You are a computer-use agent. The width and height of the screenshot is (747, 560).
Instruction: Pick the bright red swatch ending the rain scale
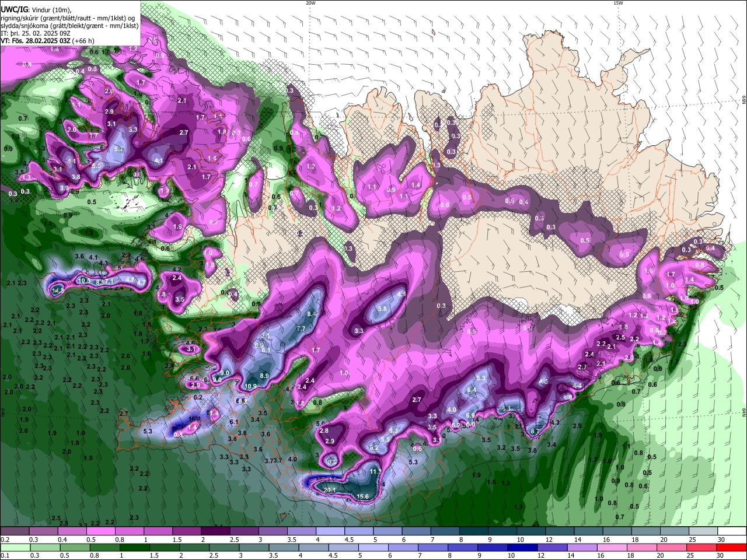(731, 547)
